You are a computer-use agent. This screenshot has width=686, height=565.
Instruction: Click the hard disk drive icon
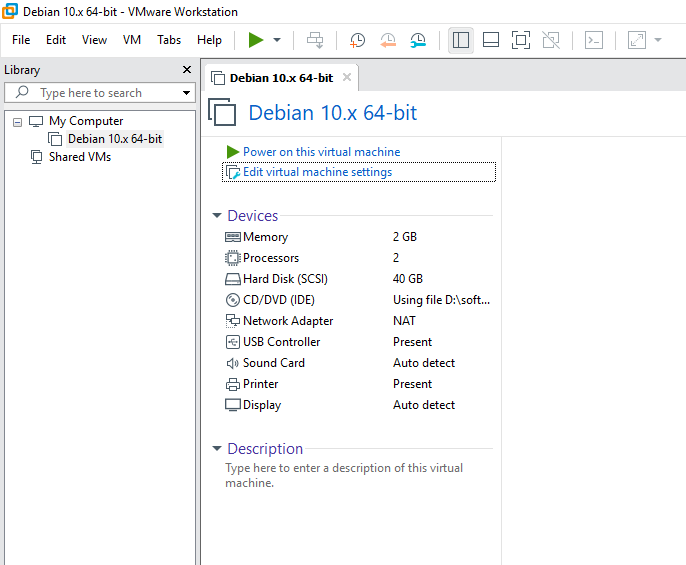233,279
